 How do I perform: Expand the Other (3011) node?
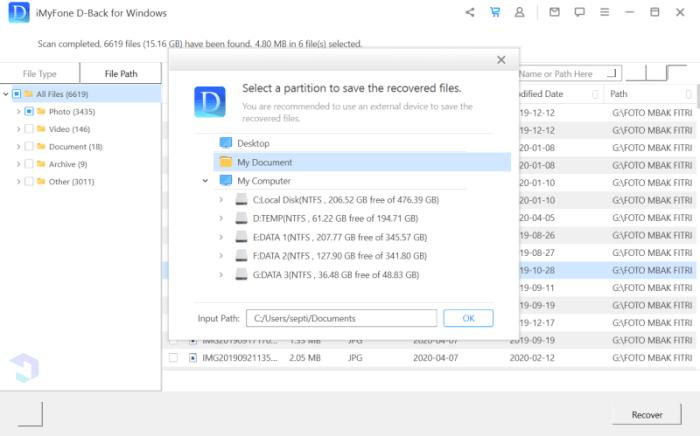pos(18,181)
